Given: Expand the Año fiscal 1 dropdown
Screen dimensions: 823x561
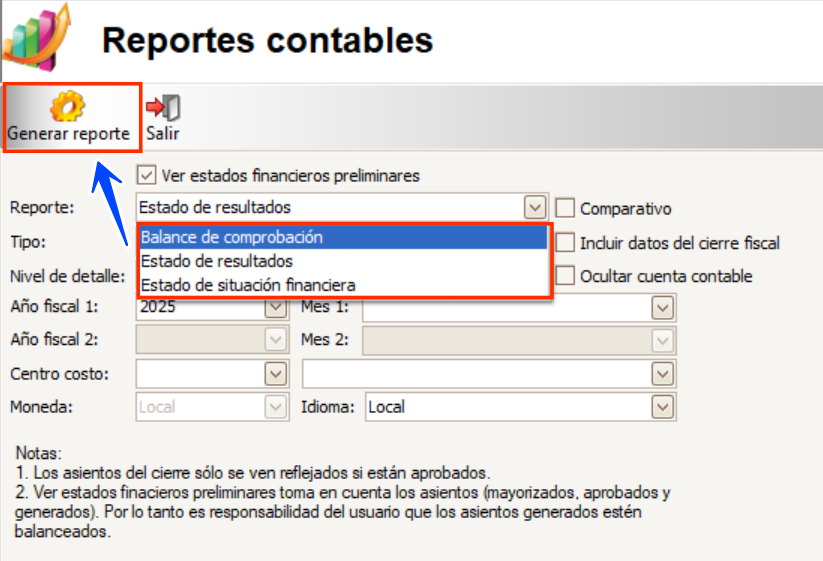Looking at the screenshot, I should (x=276, y=308).
